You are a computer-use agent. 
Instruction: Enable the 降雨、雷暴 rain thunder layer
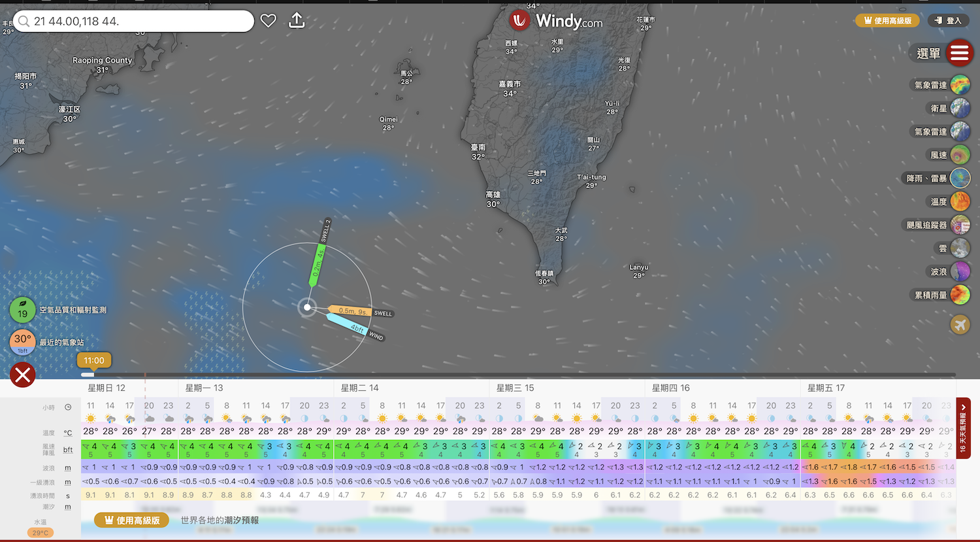960,178
